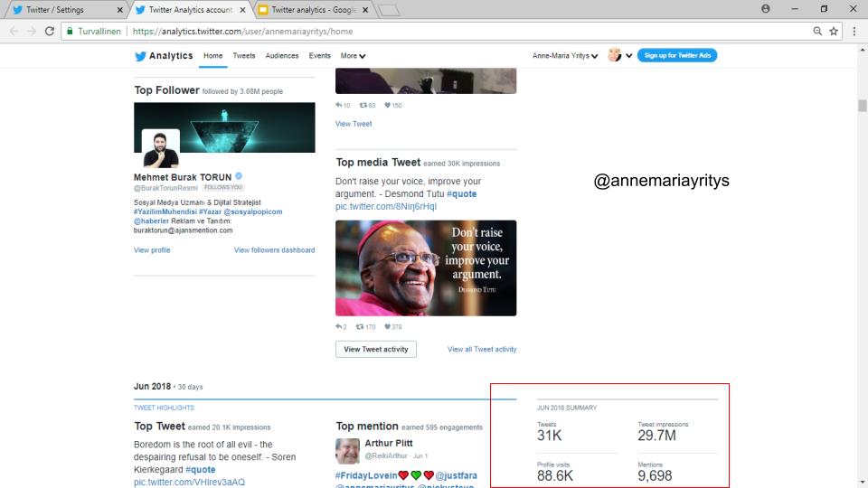Click the secure padlock icon
The image size is (868, 488).
click(70, 32)
